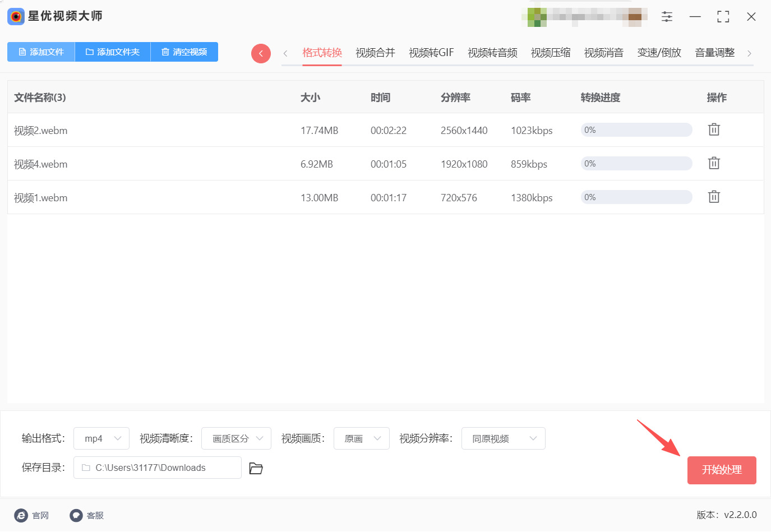Click the 00:01:17 duration value
The width and height of the screenshot is (771, 532).
tap(389, 198)
